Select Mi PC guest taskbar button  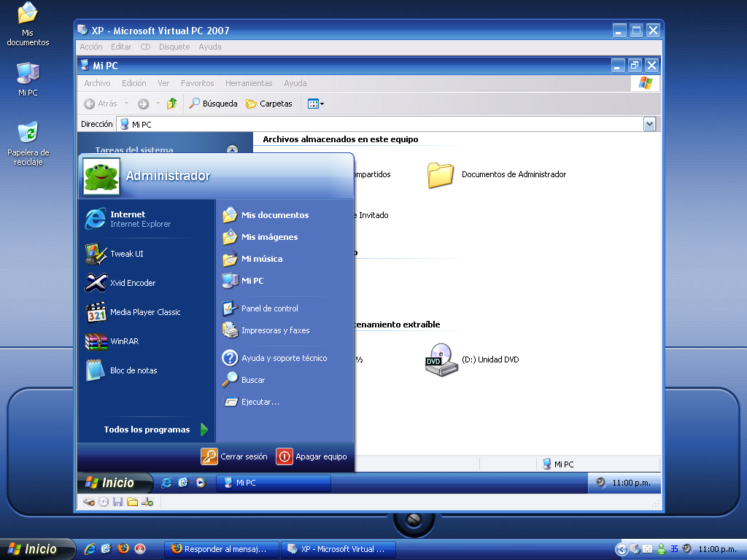(274, 483)
